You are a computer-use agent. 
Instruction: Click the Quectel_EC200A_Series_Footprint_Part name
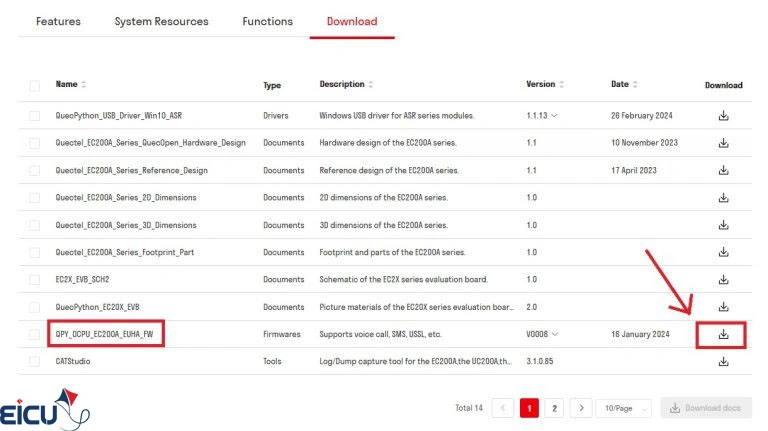click(x=124, y=252)
